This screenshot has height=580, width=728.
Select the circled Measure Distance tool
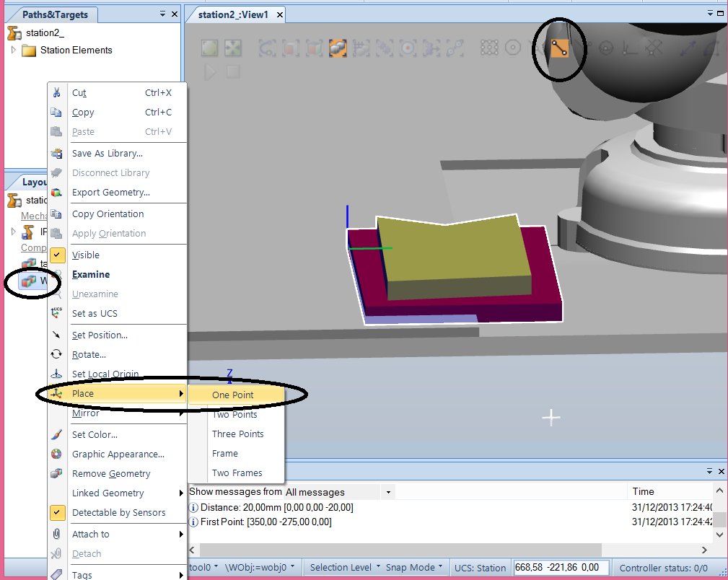click(559, 48)
